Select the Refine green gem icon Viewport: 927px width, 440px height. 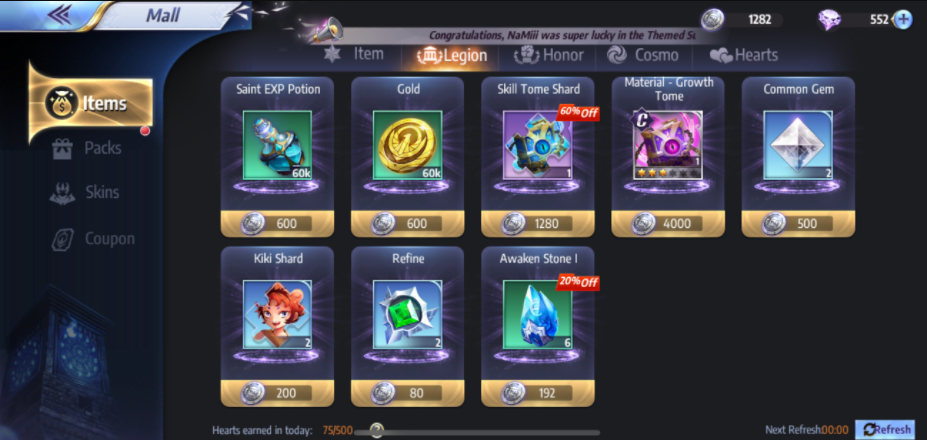click(407, 315)
